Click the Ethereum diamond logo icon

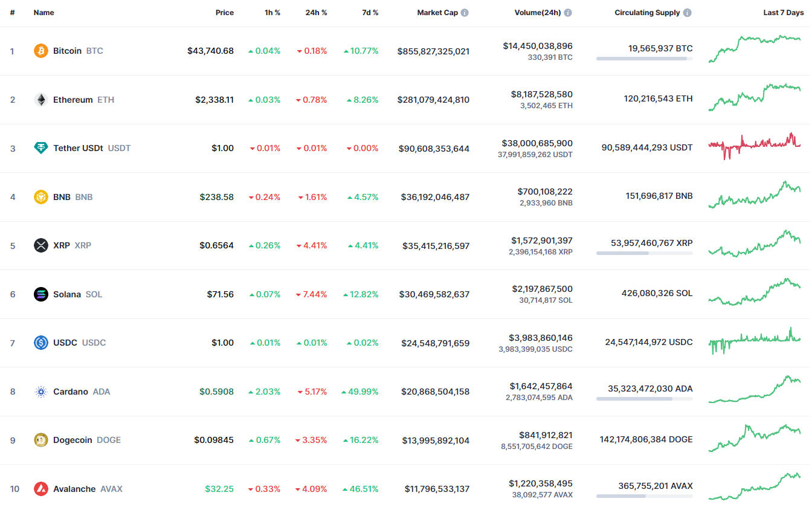pos(41,100)
